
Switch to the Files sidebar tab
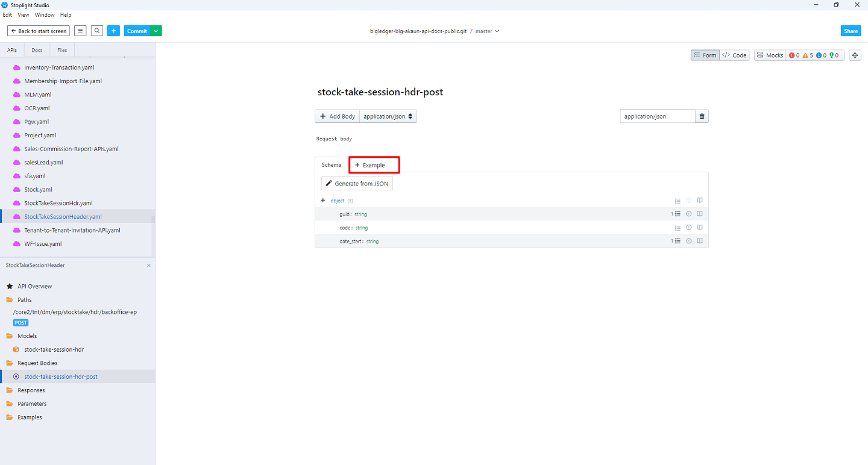pos(62,50)
